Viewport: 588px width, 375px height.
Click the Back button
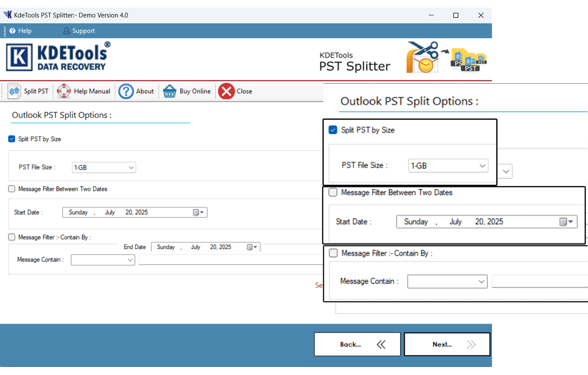357,344
